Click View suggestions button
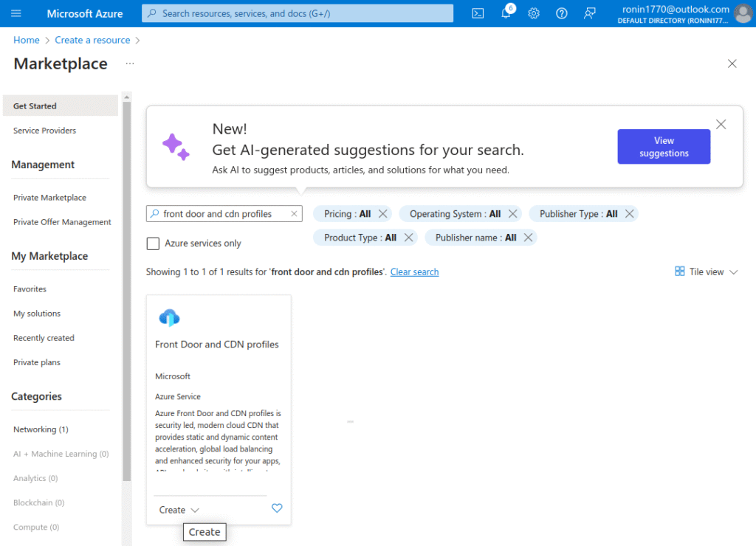Screen dimensions: 756x546 pos(664,147)
